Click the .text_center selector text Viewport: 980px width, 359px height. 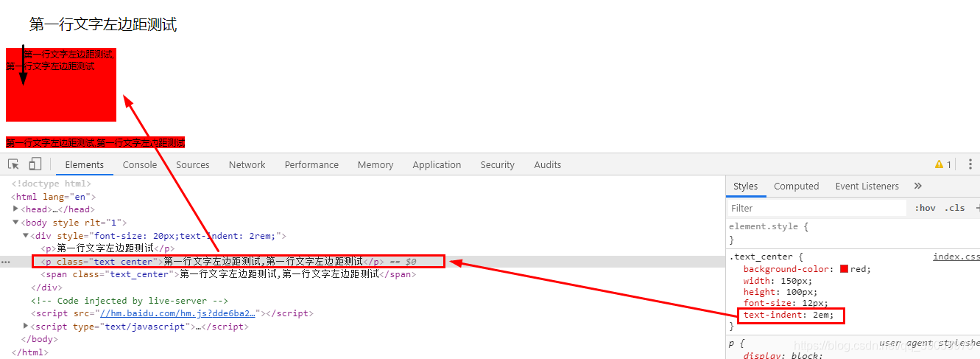(x=760, y=257)
